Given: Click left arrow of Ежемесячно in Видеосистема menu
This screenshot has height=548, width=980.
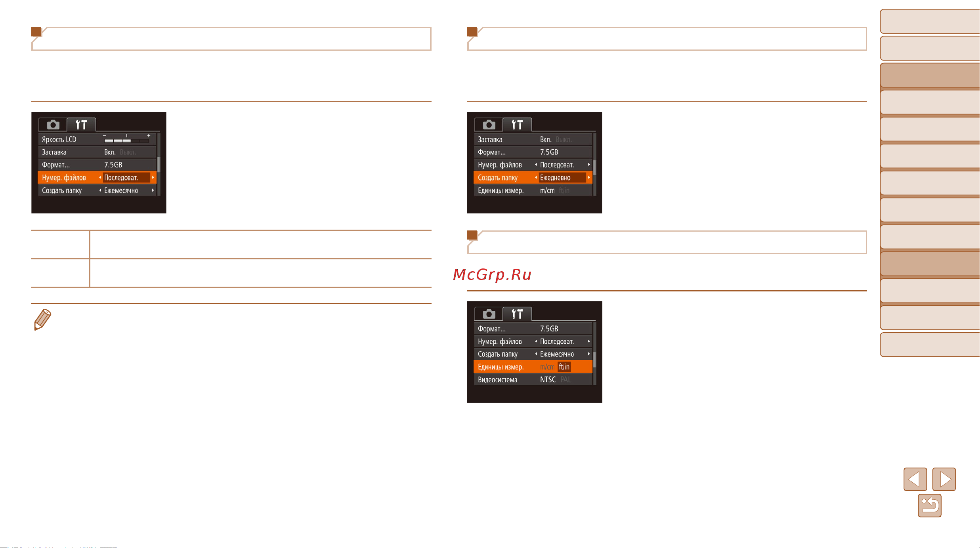Looking at the screenshot, I should 536,354.
